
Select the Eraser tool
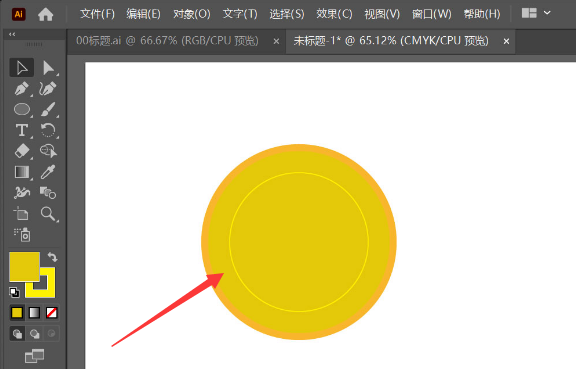pos(22,151)
